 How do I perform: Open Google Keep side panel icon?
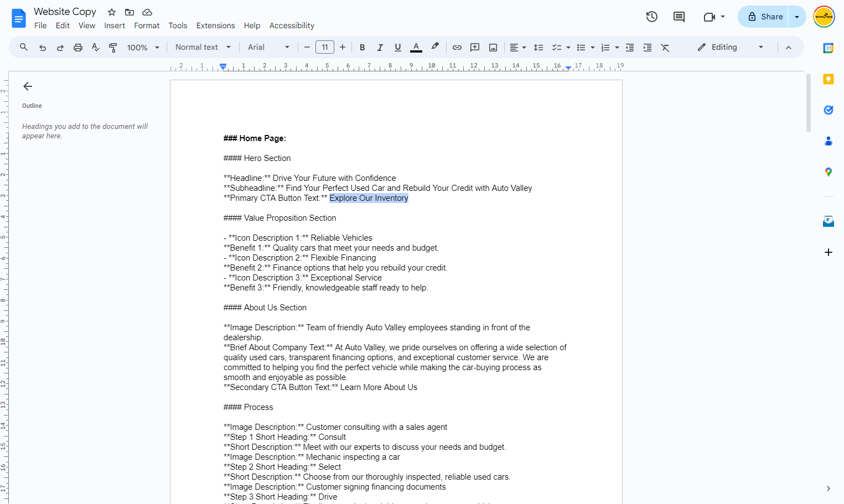click(x=829, y=79)
